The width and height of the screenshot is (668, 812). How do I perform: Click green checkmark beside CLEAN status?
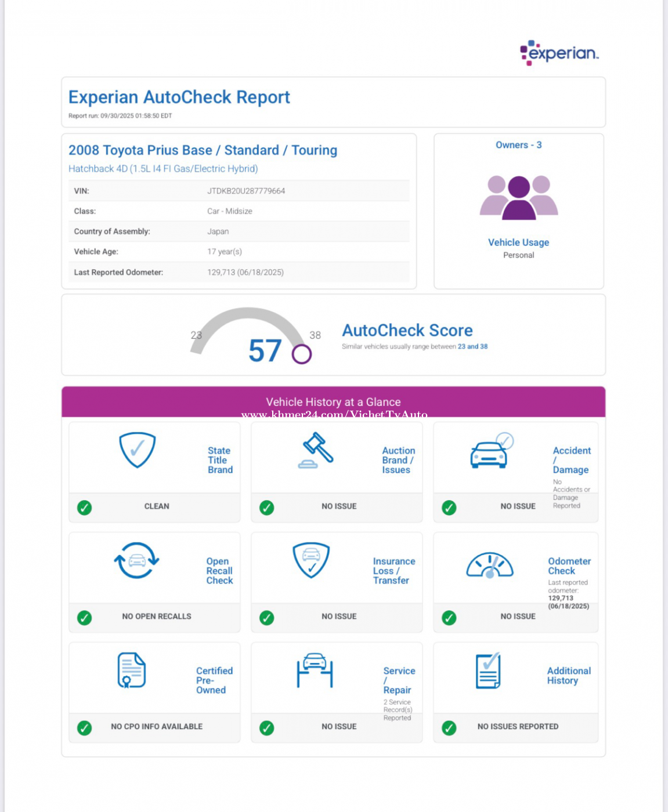[85, 507]
